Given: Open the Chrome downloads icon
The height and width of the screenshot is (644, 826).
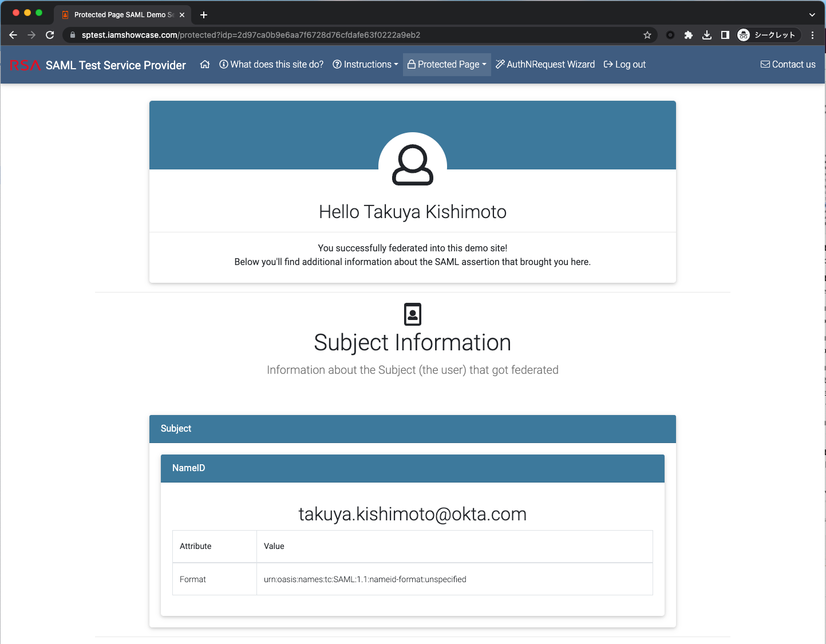Looking at the screenshot, I should tap(707, 35).
